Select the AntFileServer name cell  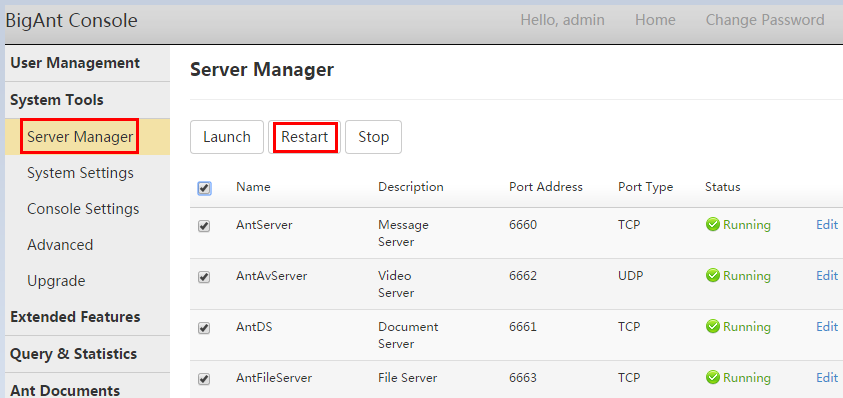point(274,378)
